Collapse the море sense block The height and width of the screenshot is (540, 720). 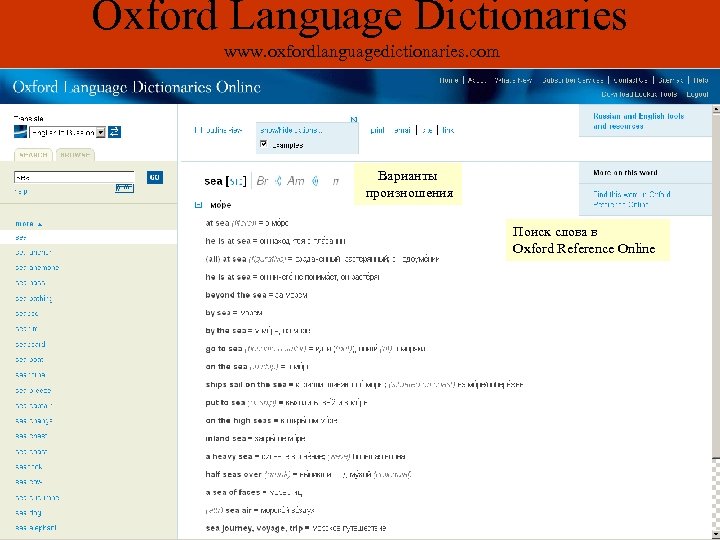(198, 205)
